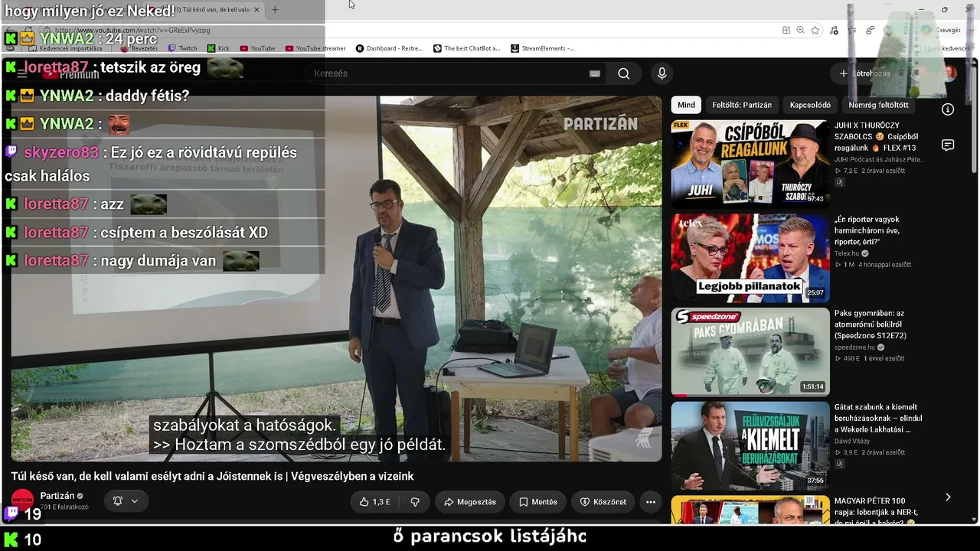Open the YouTube bookmark
980x551 pixels.
pos(257,48)
